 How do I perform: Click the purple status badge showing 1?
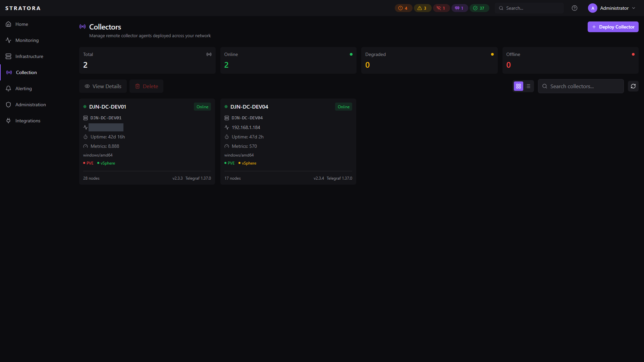click(460, 8)
